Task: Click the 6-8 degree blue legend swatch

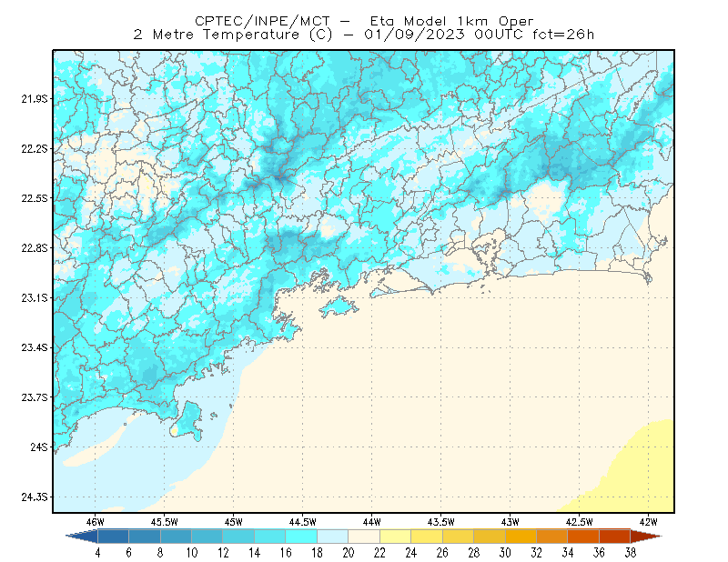Action: pyautogui.click(x=145, y=537)
